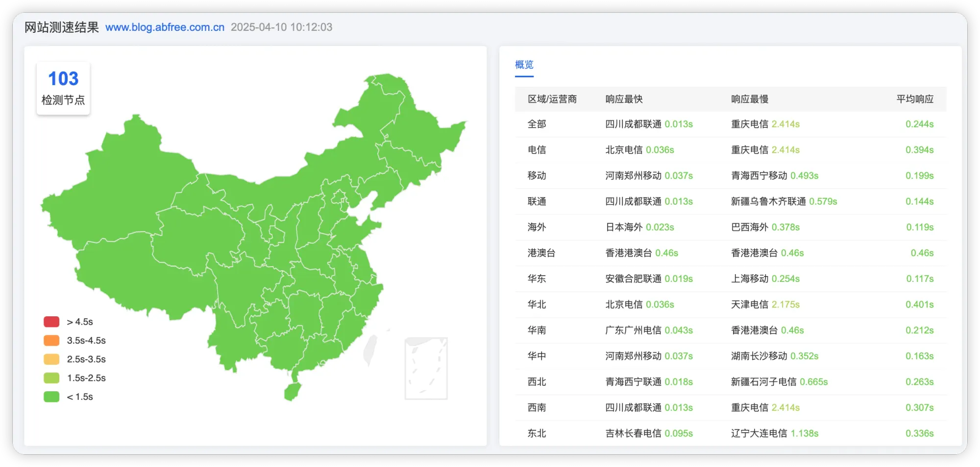Screen dimensions: 980x467
Task: Select the 联通 row label
Action: click(537, 201)
